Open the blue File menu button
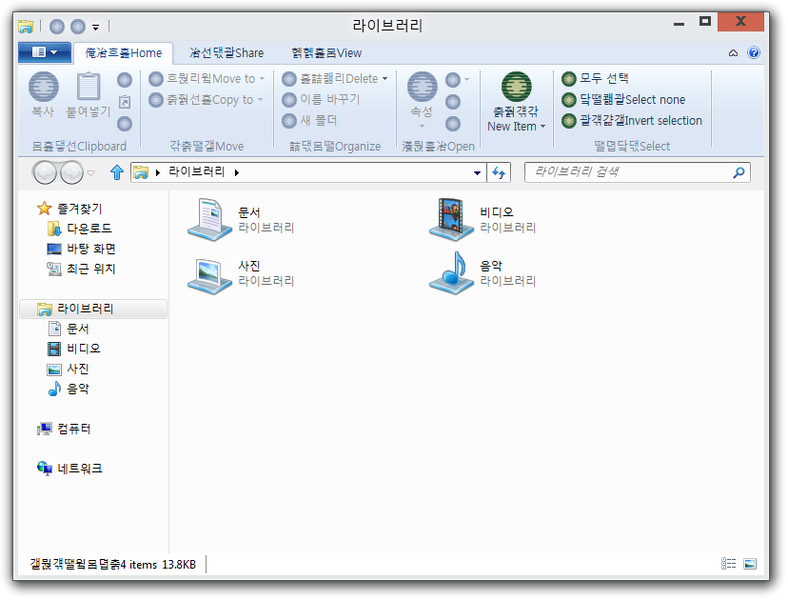This screenshot has width=788, height=600. point(44,52)
